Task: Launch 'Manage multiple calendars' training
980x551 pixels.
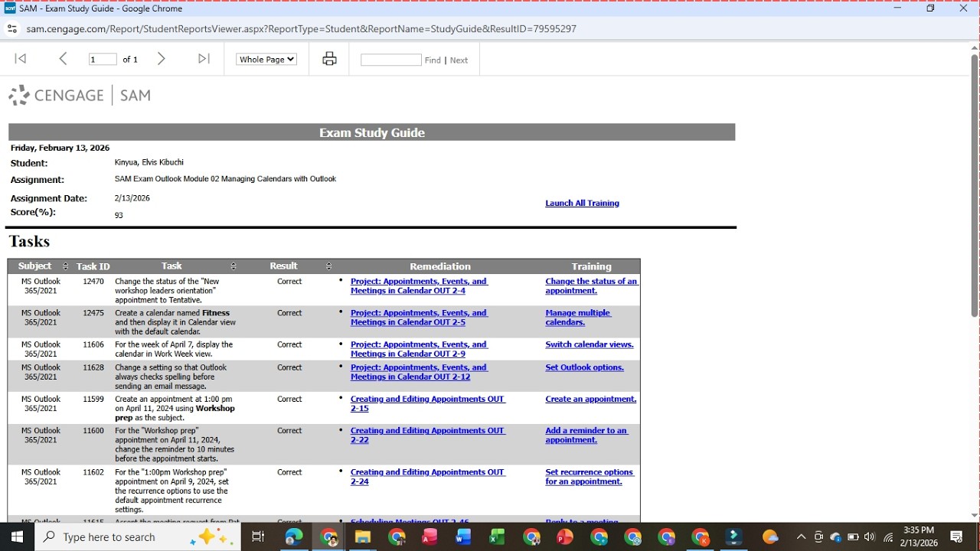Action: [x=578, y=318]
